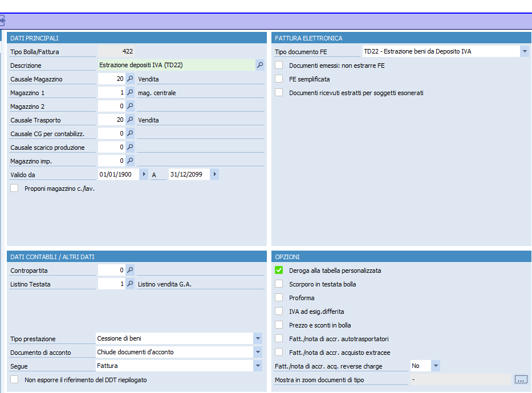Toggle Proponi magazzino c./lav. checkbox
Screen dimensions: 532x393
14,188
